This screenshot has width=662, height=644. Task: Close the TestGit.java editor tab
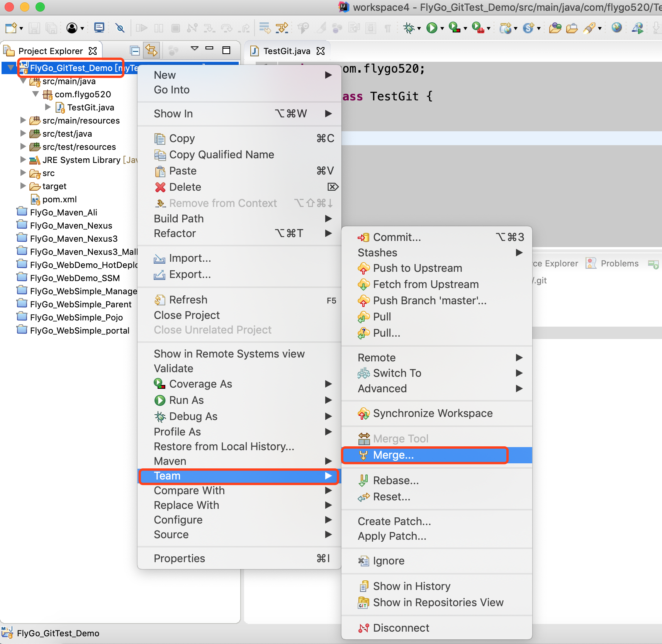321,51
